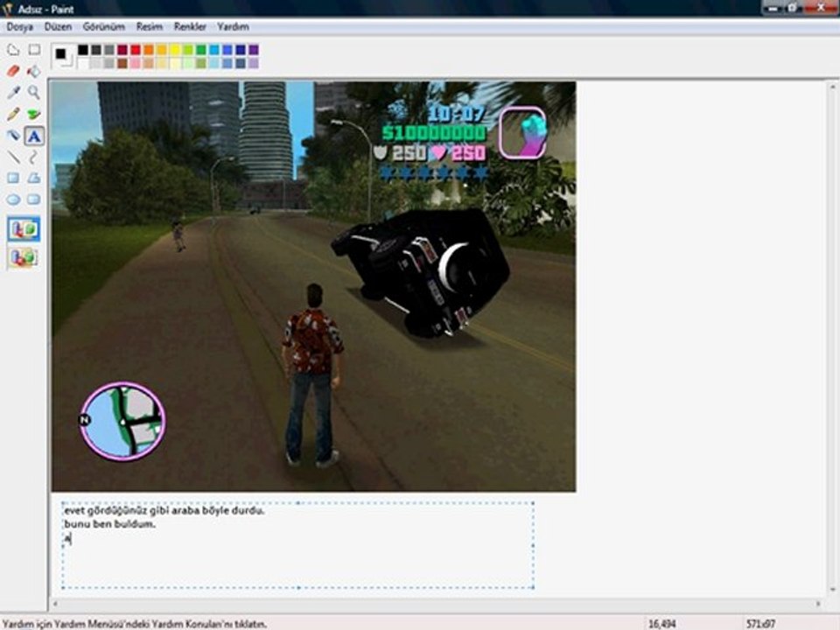This screenshot has width=840, height=630.
Task: Pick the Airbrush tool
Action: tap(13, 136)
